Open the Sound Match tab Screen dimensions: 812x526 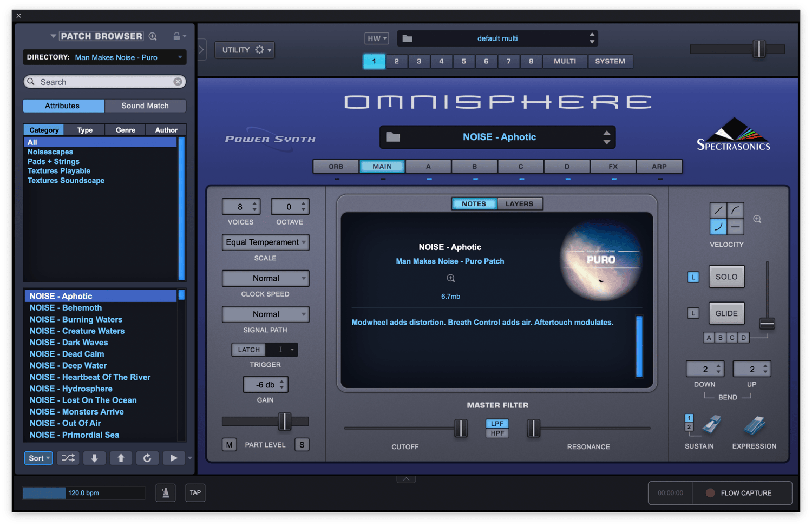[145, 106]
